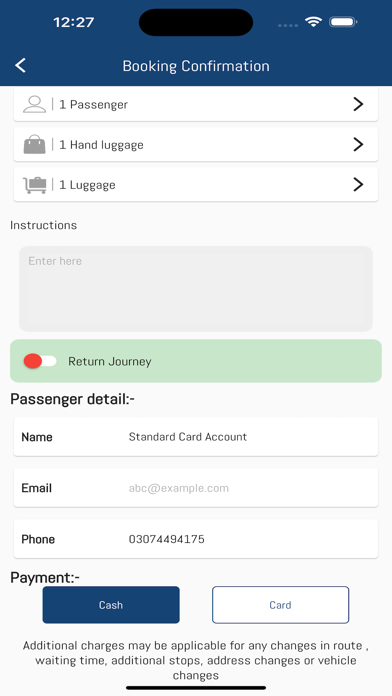Open the 1 Passenger row
The image size is (392, 696).
pyautogui.click(x=196, y=104)
